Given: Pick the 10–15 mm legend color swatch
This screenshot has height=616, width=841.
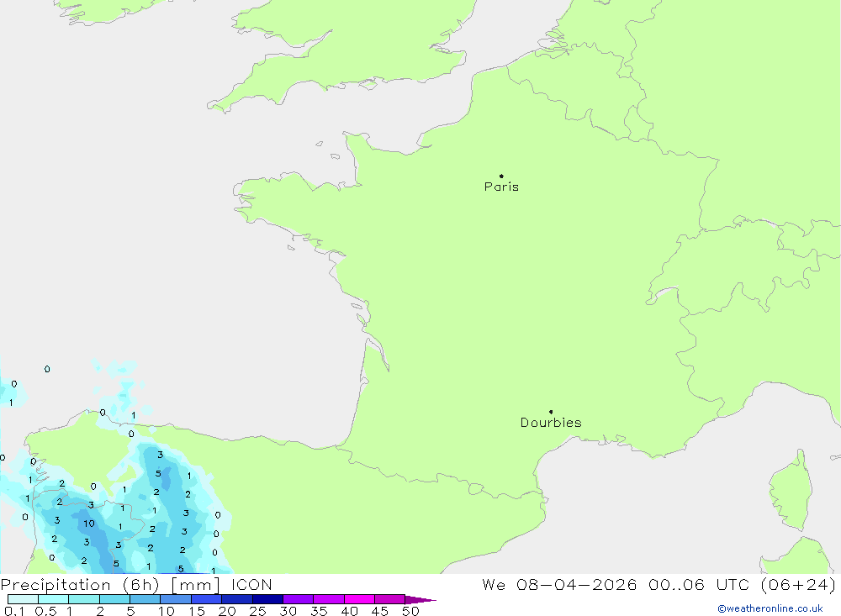Looking at the screenshot, I should pos(176,599).
